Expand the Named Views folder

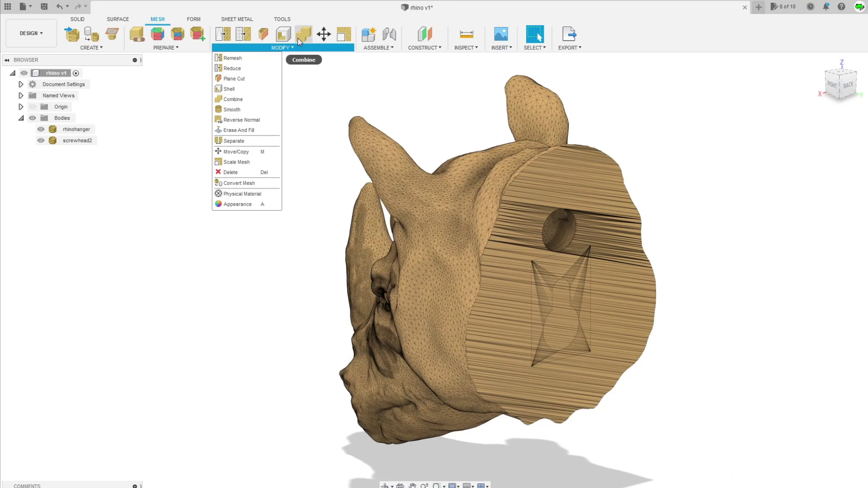pyautogui.click(x=21, y=95)
